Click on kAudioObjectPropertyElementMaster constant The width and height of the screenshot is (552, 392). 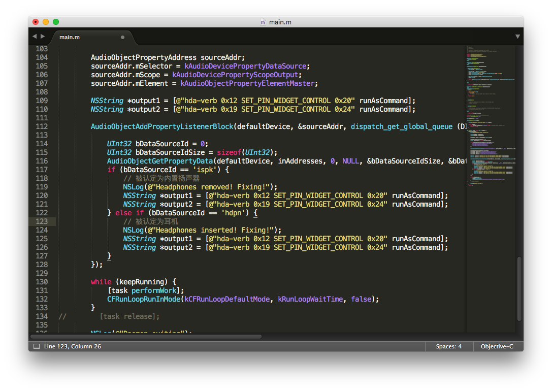[x=247, y=83]
